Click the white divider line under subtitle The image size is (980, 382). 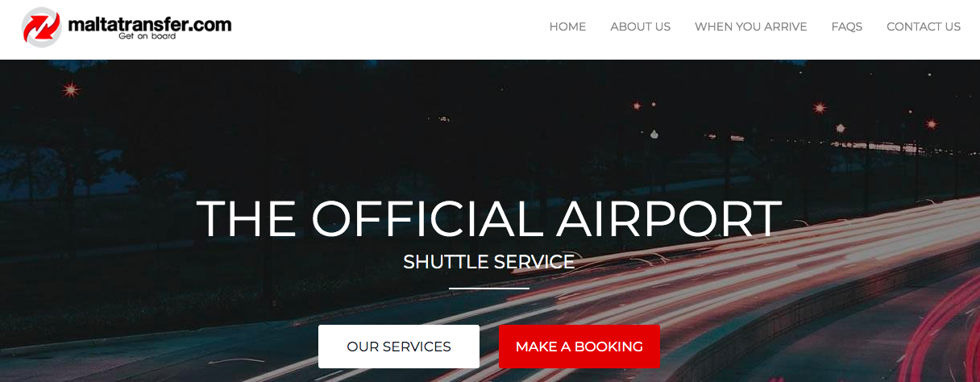coord(489,288)
